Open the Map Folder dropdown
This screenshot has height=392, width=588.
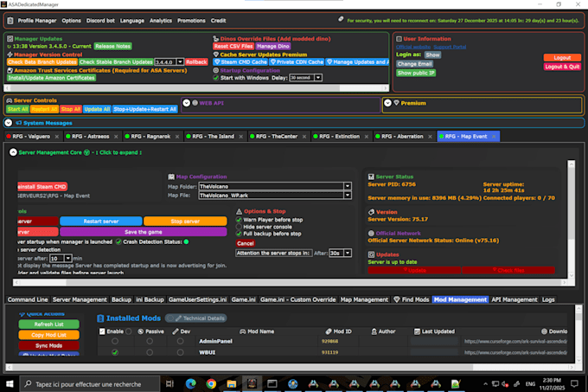(348, 186)
